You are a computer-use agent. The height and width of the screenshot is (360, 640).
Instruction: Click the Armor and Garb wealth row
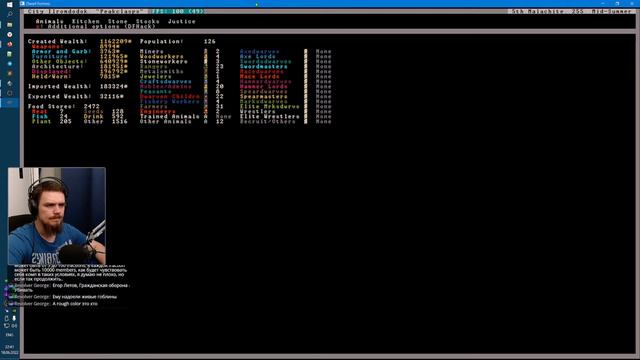pyautogui.click(x=76, y=51)
